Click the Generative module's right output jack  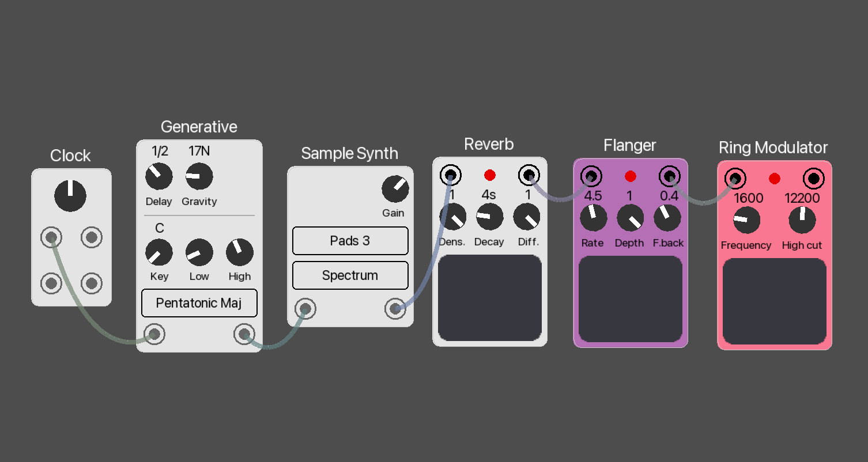244,334
